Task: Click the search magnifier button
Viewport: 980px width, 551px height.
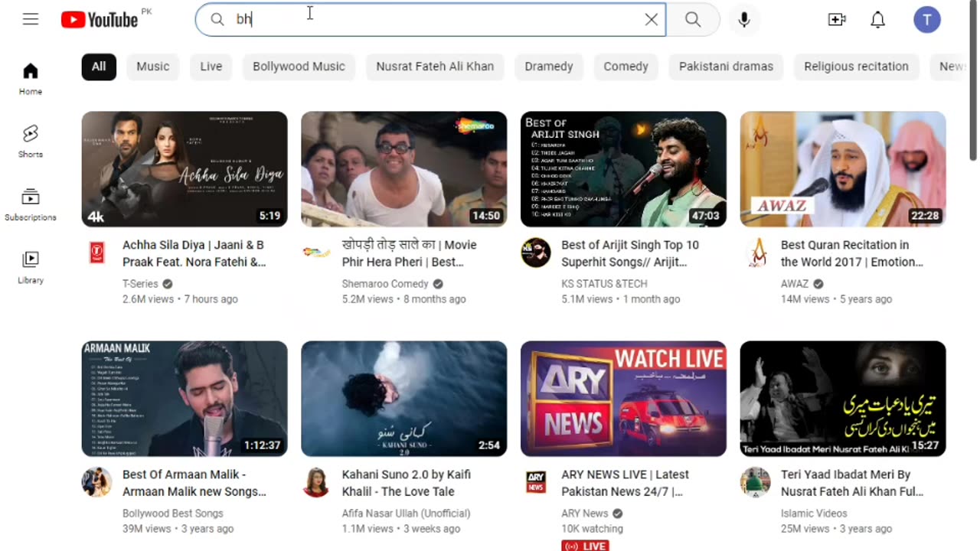Action: coord(693,20)
